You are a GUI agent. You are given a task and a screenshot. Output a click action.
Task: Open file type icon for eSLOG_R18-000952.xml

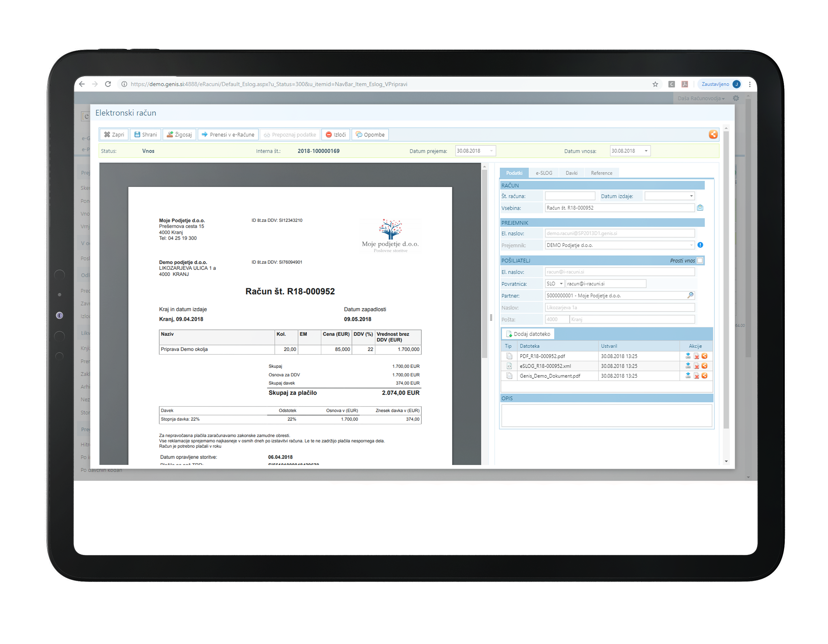pos(509,366)
